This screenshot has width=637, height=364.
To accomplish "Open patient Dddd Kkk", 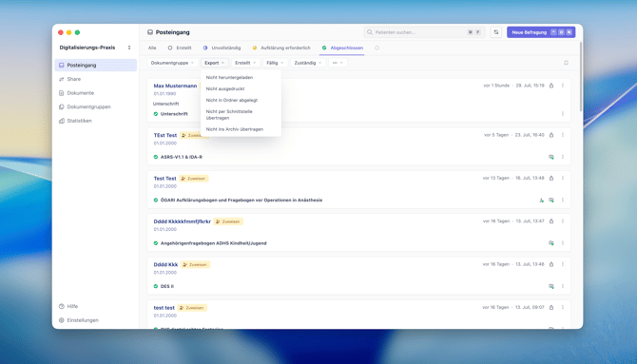I will (x=165, y=264).
